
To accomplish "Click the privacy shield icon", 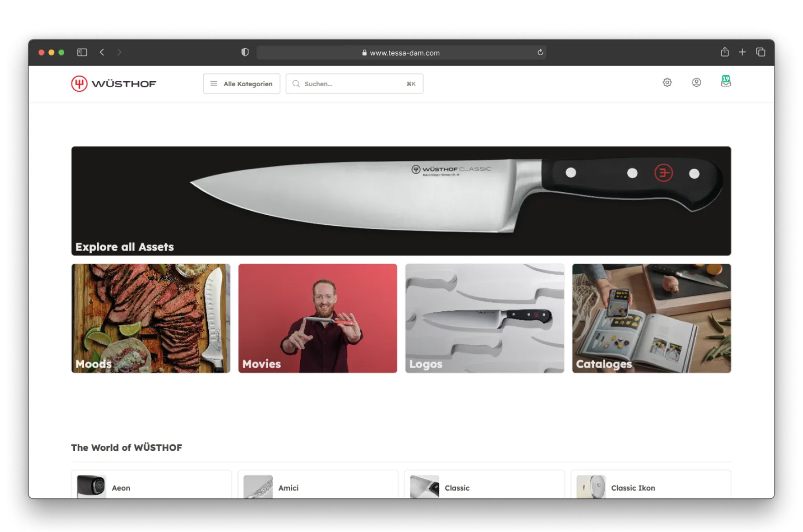I will (245, 53).
